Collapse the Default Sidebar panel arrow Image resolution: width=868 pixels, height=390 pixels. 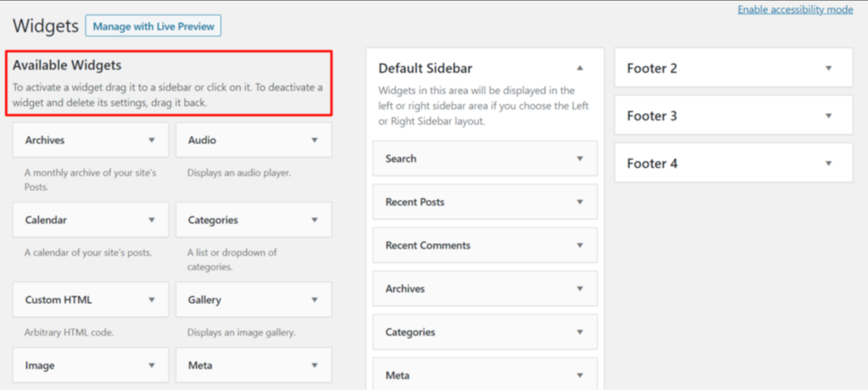click(580, 68)
